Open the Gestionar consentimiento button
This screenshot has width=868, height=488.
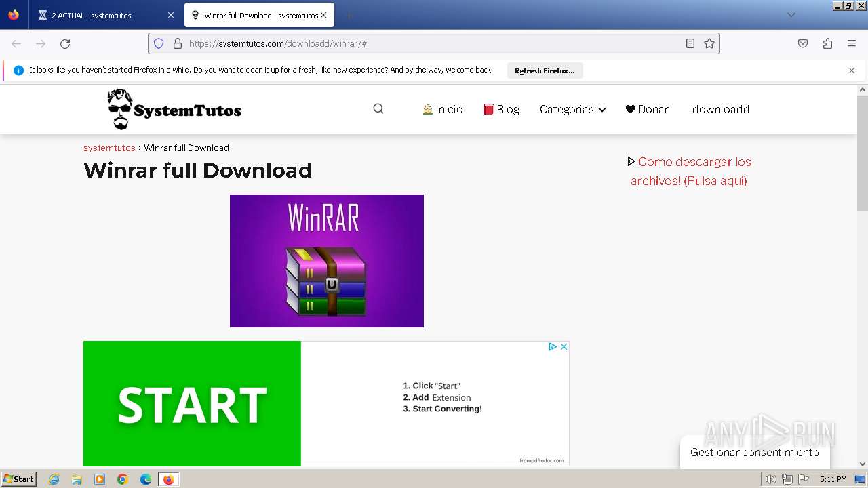tap(755, 452)
